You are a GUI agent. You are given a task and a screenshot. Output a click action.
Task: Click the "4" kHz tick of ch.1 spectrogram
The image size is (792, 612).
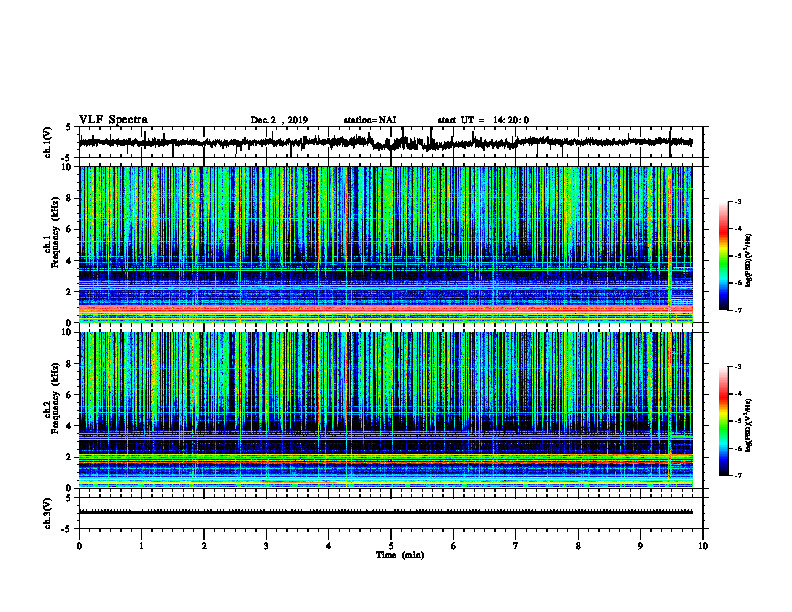[x=70, y=261]
